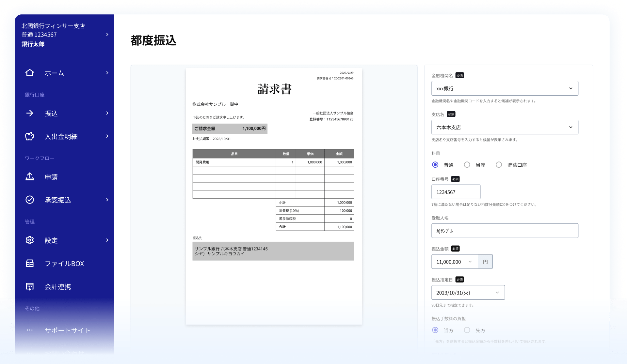Expand the 承認振込 submenu chevron
This screenshot has width=627, height=364.
[x=107, y=200]
